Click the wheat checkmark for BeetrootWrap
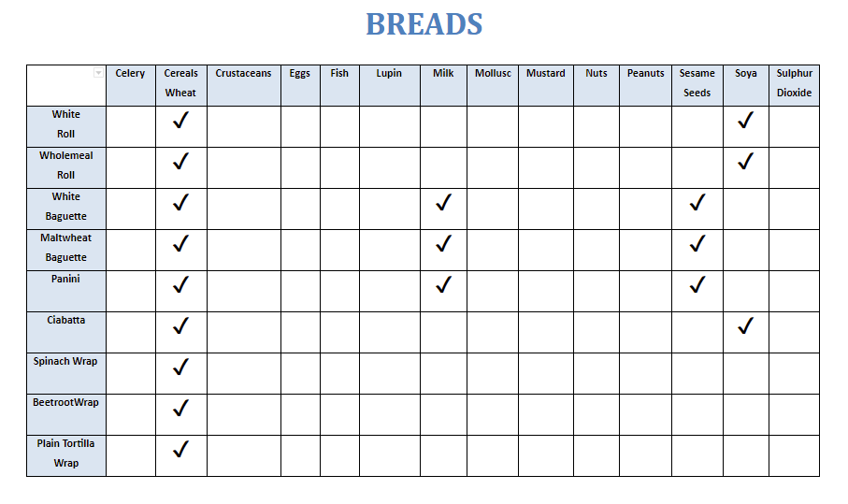Viewport: 848px width, 504px height. tap(180, 408)
